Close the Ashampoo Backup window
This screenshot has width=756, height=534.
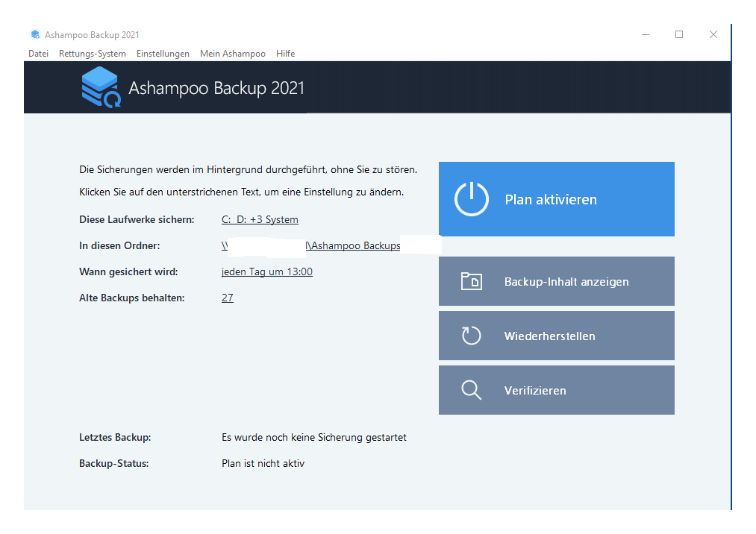coord(713,35)
